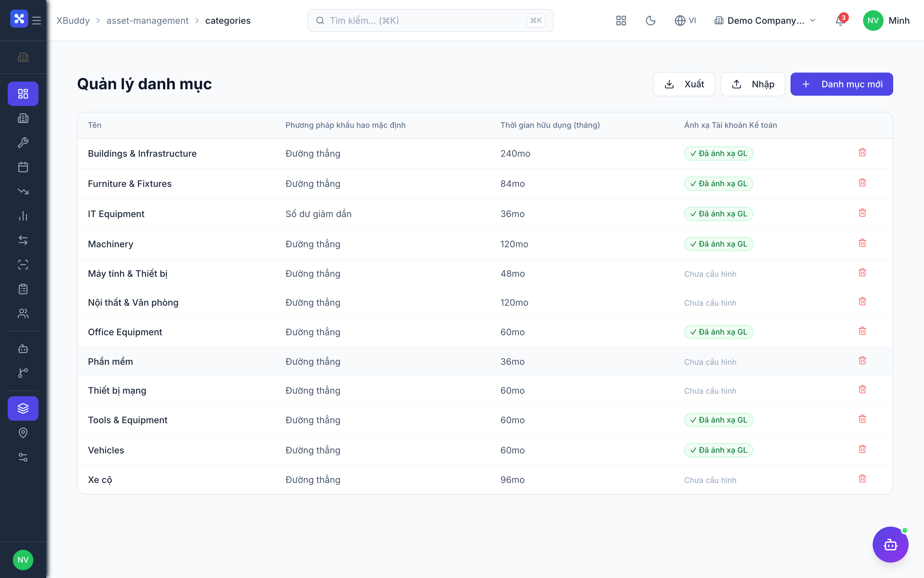Image resolution: width=924 pixels, height=578 pixels.
Task: Delete the Phần mềm category
Action: (x=862, y=361)
